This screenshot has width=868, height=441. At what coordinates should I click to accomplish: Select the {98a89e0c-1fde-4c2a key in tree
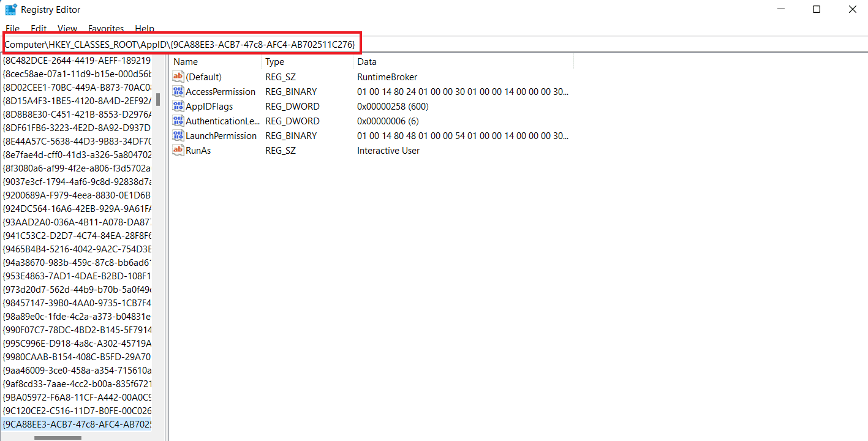coord(77,316)
